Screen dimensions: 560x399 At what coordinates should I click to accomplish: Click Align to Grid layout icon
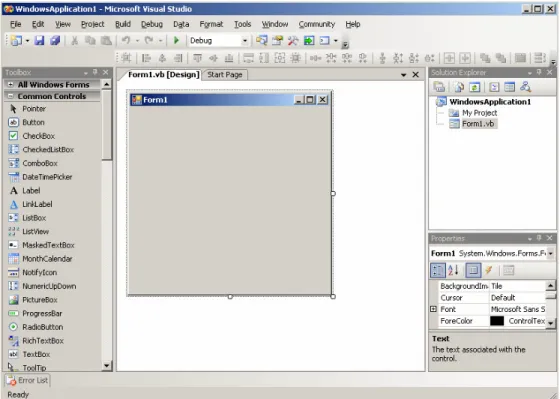[126, 58]
